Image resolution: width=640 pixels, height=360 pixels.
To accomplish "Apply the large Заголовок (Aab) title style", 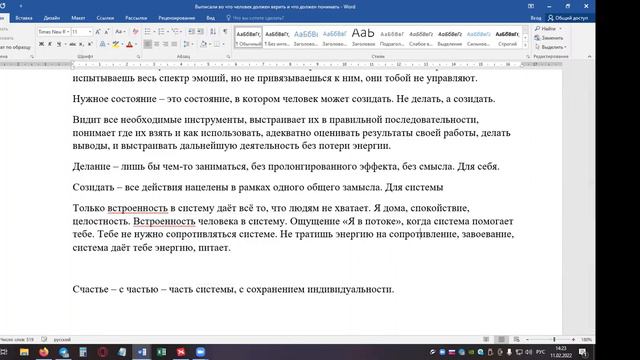I will pos(363,38).
